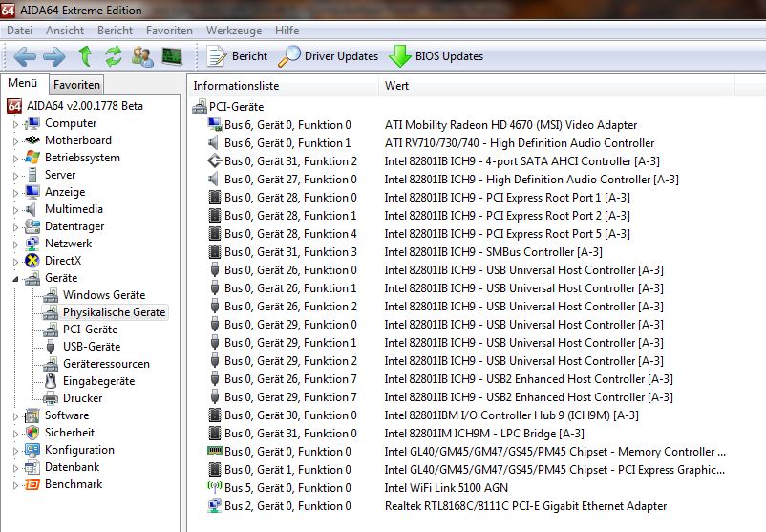This screenshot has height=532, width=766.
Task: Click the green Refresh arrows toolbar icon
Action: pyautogui.click(x=114, y=56)
